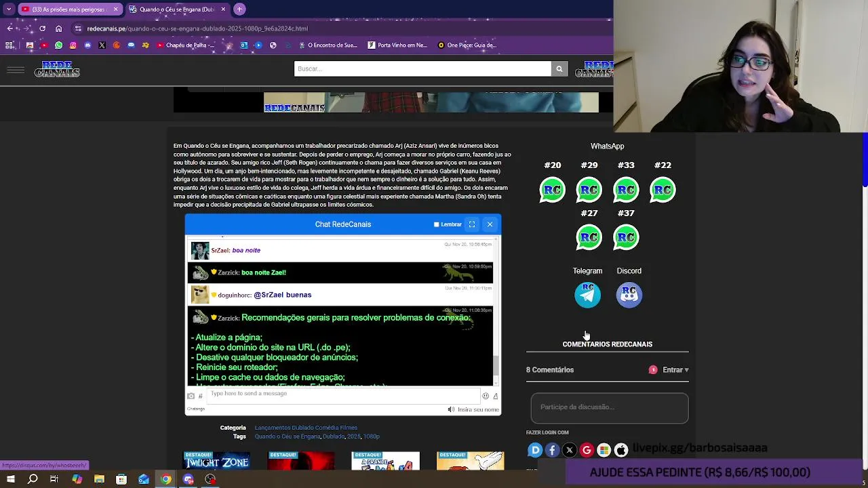
Task: Open Windows taskbar search
Action: tap(33, 479)
